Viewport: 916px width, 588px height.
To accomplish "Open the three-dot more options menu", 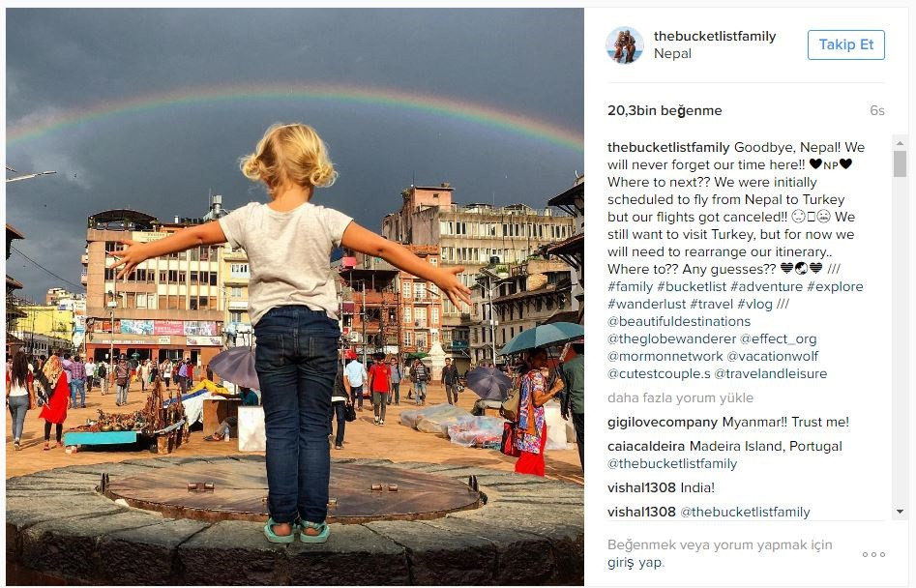I will coord(873,554).
